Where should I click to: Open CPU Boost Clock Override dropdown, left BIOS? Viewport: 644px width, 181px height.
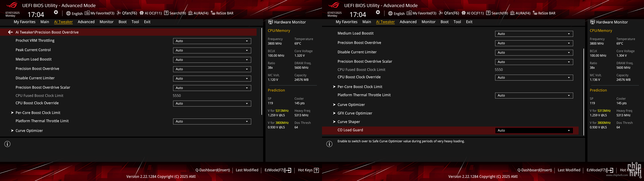pos(212,104)
